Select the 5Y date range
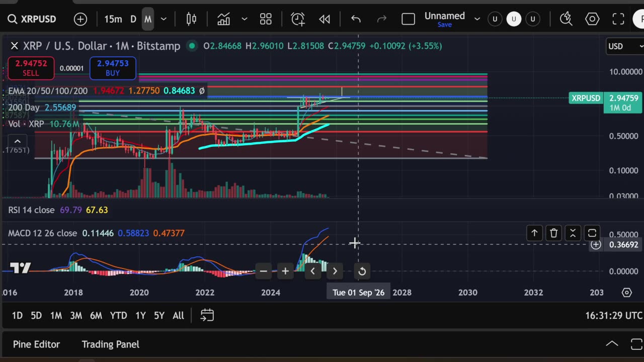The image size is (644, 362). 159,315
